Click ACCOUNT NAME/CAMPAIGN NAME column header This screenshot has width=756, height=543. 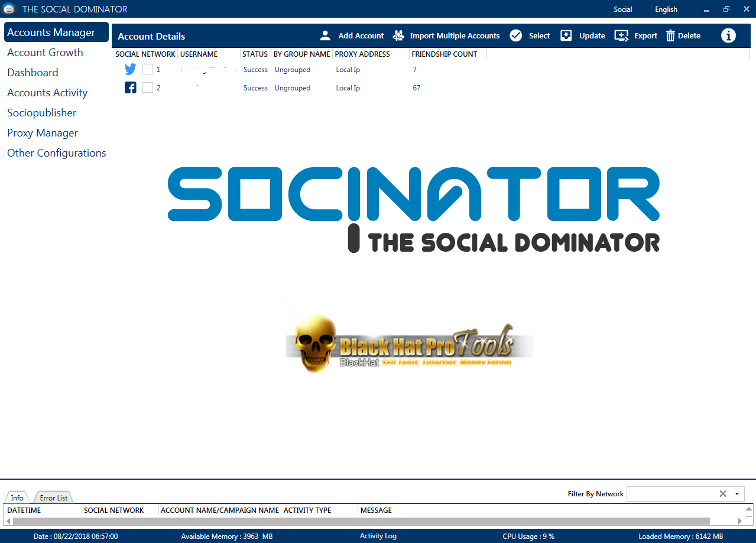[220, 510]
